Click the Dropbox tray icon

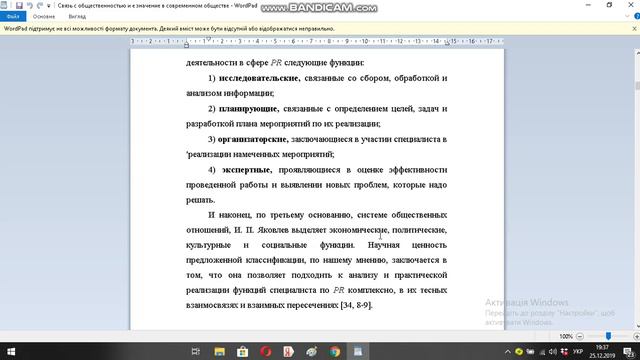click(x=564, y=351)
